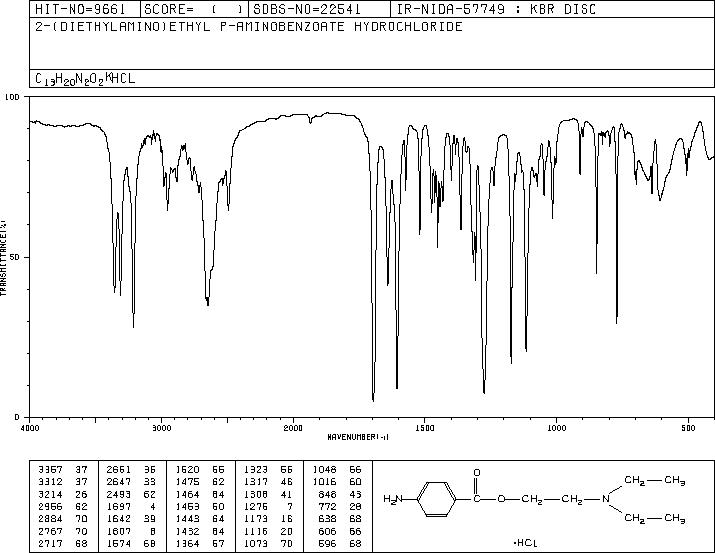Click the HIT-NO=9661 header field
This screenshot has height=553, width=715.
click(x=85, y=9)
